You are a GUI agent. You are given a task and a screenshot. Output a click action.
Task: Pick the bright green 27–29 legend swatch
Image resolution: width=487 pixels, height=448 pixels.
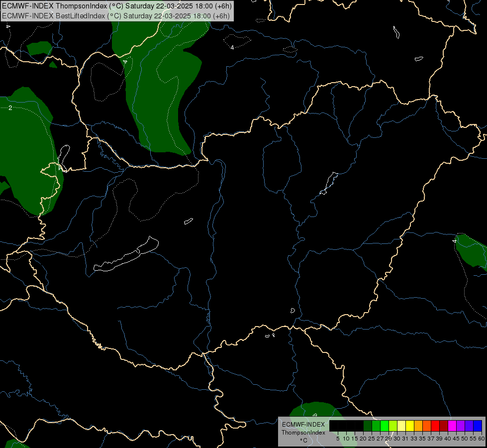click(x=385, y=426)
